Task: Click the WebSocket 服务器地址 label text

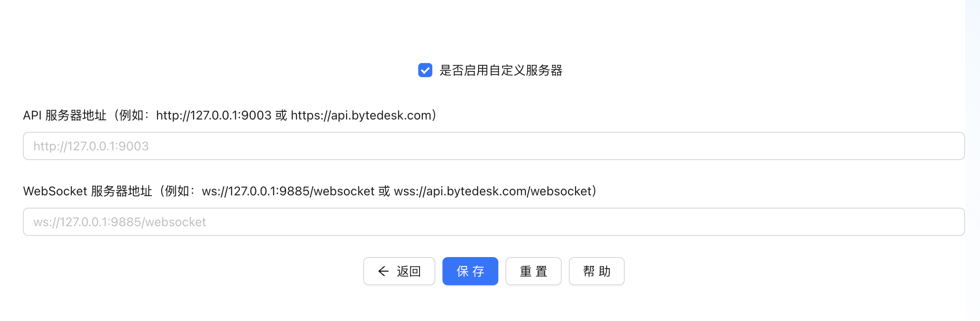Action: pyautogui.click(x=87, y=191)
